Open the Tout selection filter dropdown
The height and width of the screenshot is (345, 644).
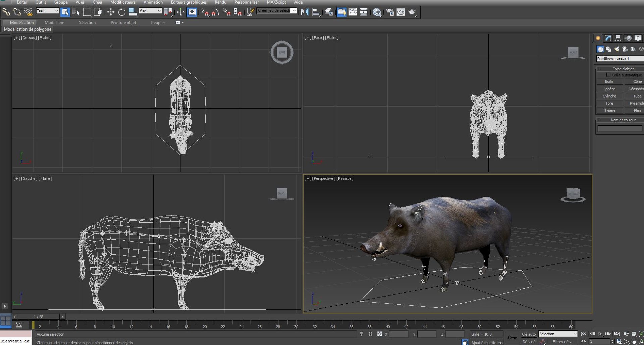pyautogui.click(x=47, y=11)
